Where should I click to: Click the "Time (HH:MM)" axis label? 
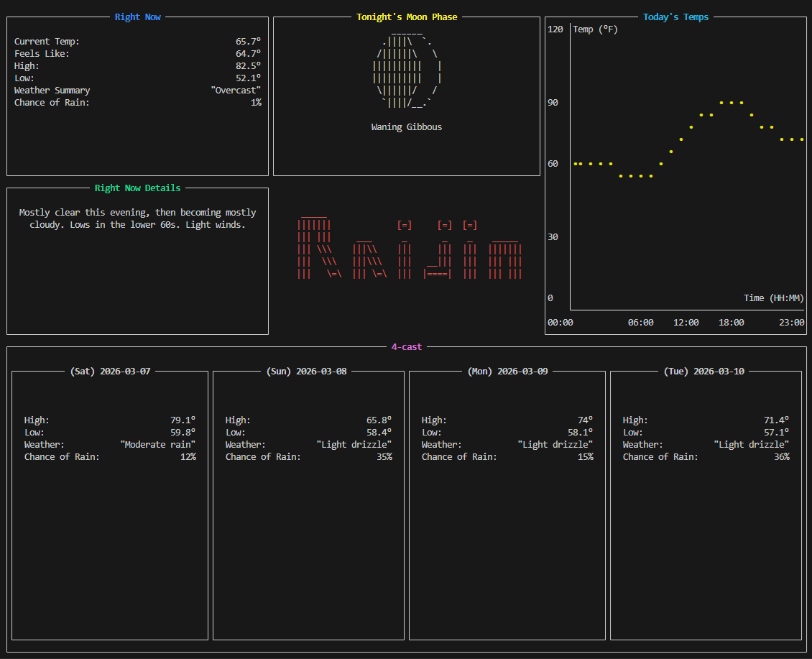coord(773,298)
